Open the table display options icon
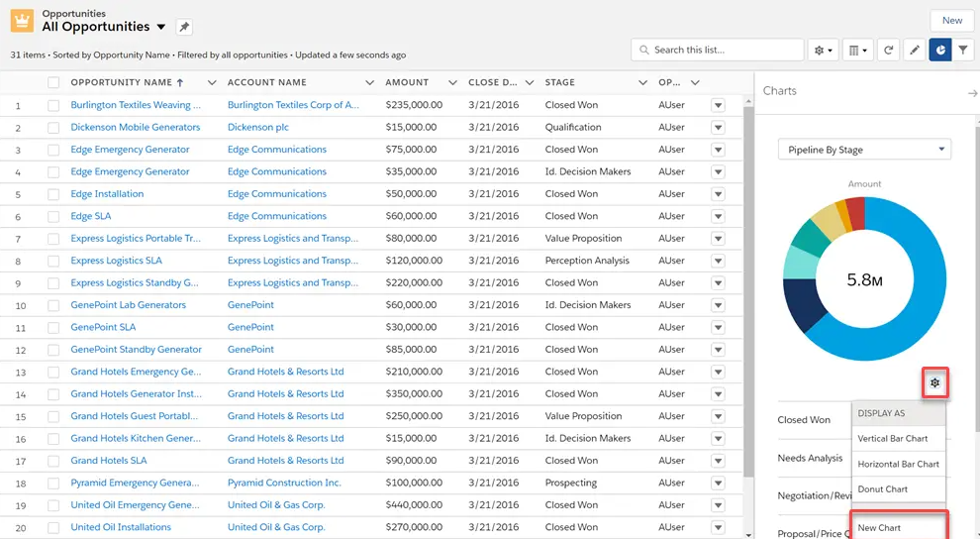 click(858, 50)
